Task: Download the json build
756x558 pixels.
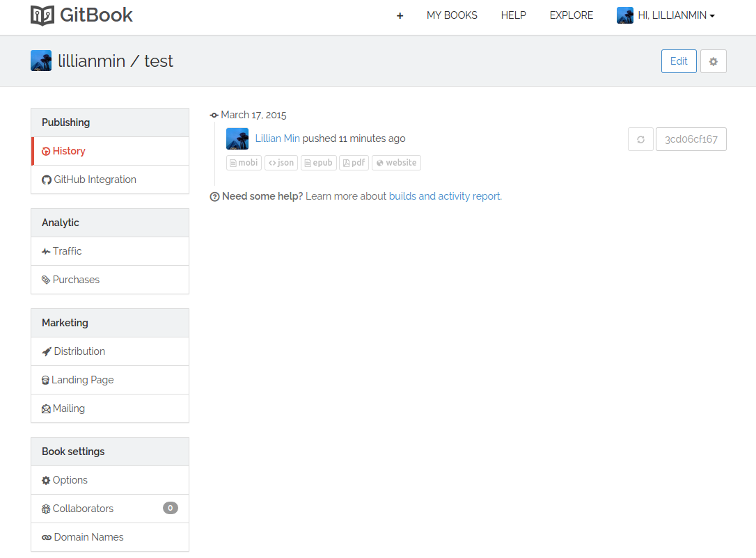Action: (x=281, y=163)
